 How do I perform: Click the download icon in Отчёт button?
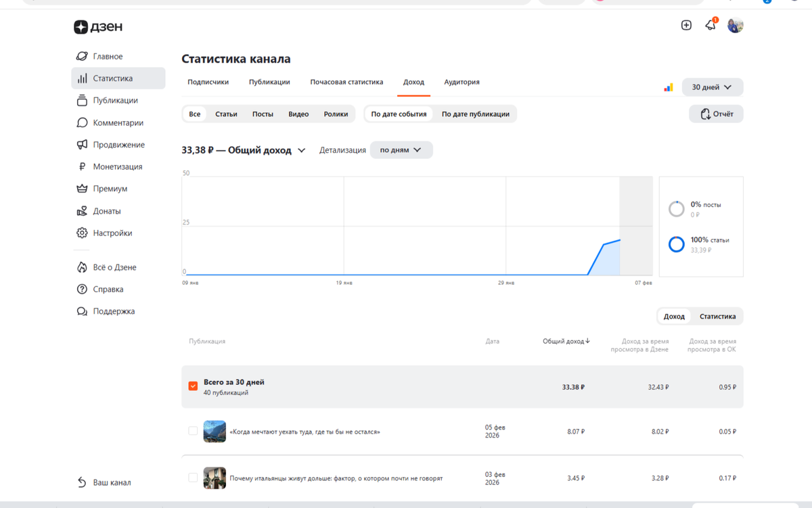tap(705, 114)
